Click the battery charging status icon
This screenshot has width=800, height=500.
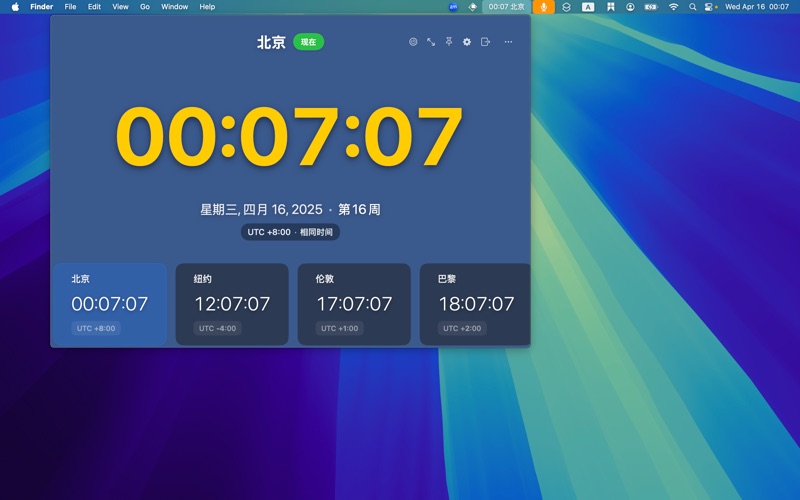click(x=651, y=7)
